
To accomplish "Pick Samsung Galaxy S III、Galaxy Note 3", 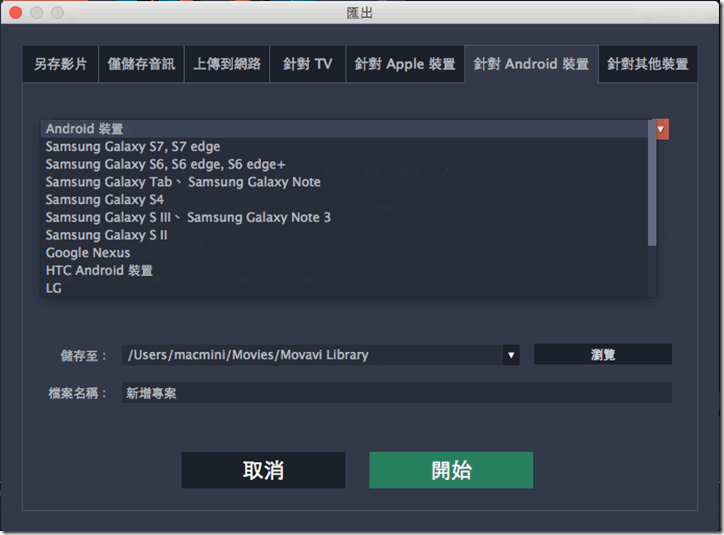I will pyautogui.click(x=344, y=217).
